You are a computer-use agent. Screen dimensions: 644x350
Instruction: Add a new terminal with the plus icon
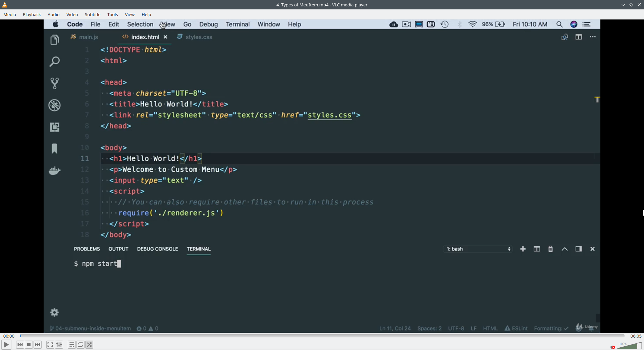[523, 249]
